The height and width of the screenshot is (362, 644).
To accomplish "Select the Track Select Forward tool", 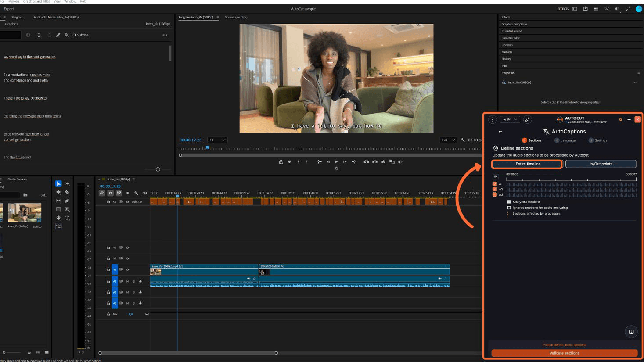I will [x=67, y=183].
